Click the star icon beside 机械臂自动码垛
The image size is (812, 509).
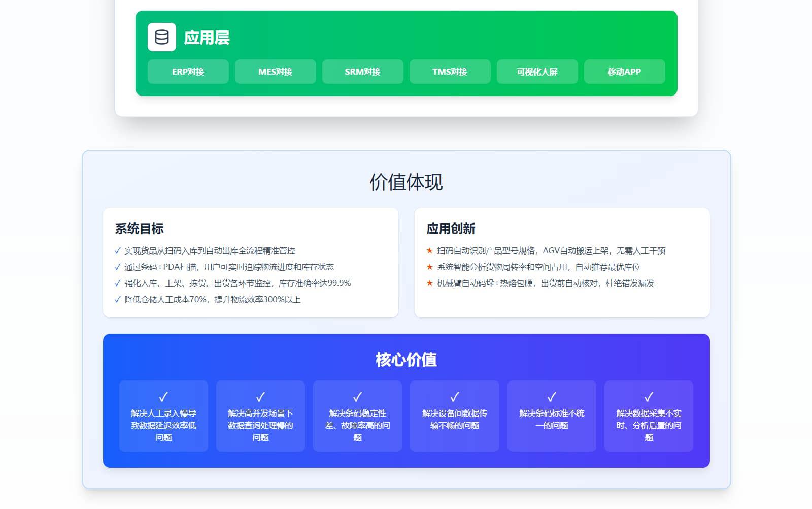point(430,283)
